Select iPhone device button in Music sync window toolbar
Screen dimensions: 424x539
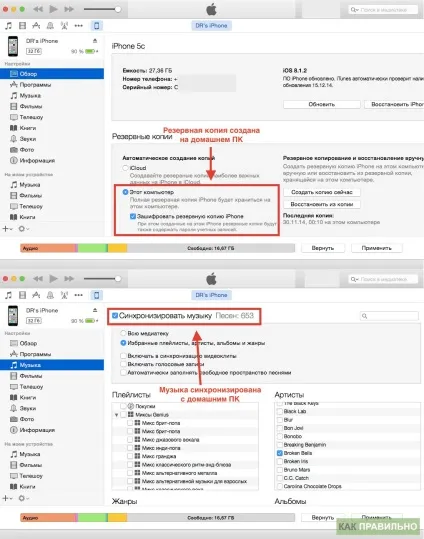click(97, 295)
